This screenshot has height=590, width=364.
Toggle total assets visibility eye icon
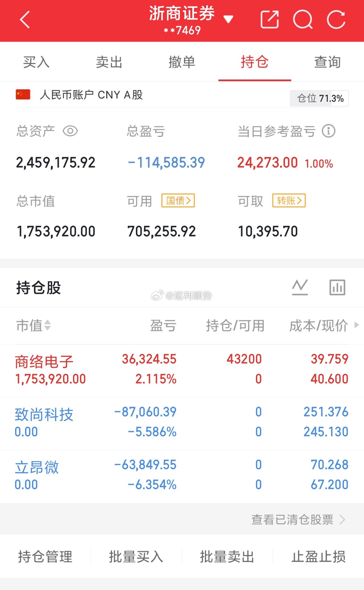70,131
